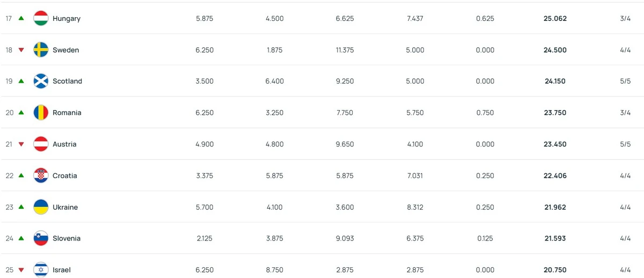Viewport: 644px width, 278px height.
Task: Open the Scotland country link
Action: point(67,81)
